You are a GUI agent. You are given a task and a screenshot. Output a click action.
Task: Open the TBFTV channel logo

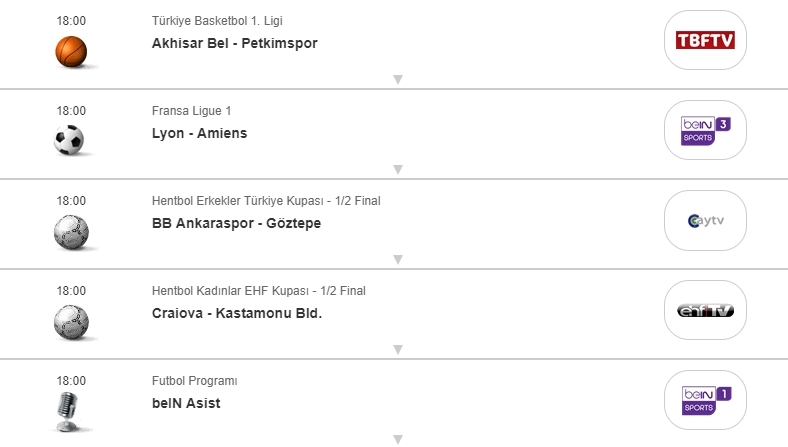pos(706,40)
